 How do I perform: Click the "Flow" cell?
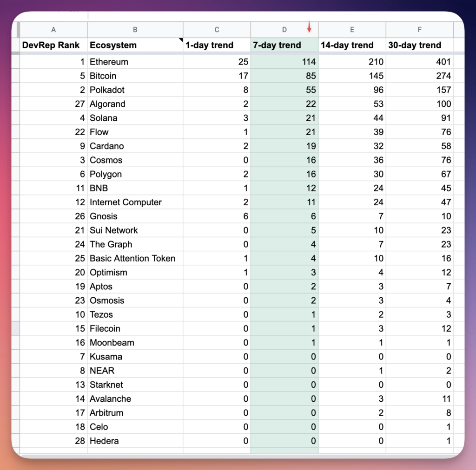[135, 132]
